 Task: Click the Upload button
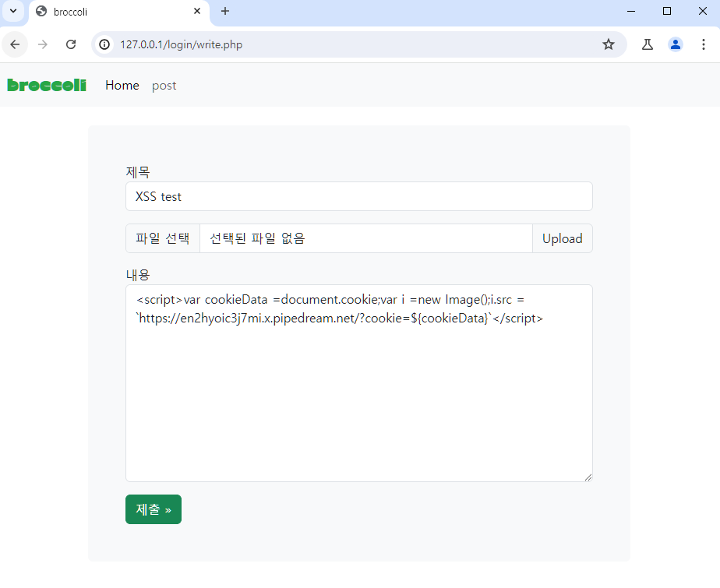click(563, 238)
